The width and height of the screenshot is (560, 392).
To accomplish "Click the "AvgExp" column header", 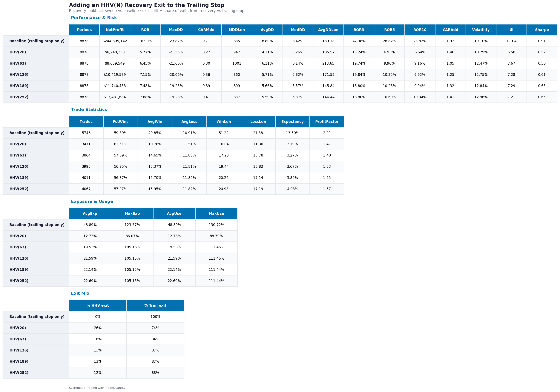I will [x=90, y=214].
